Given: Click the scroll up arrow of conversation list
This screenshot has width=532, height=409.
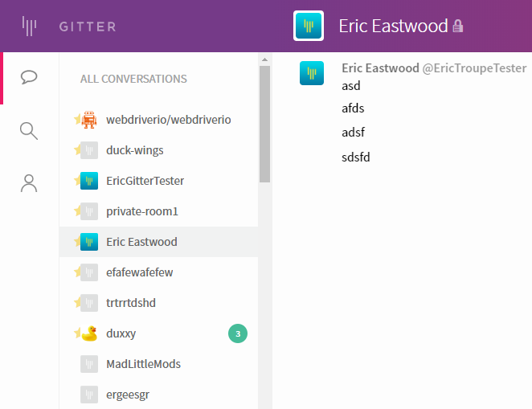Looking at the screenshot, I should pos(265,59).
